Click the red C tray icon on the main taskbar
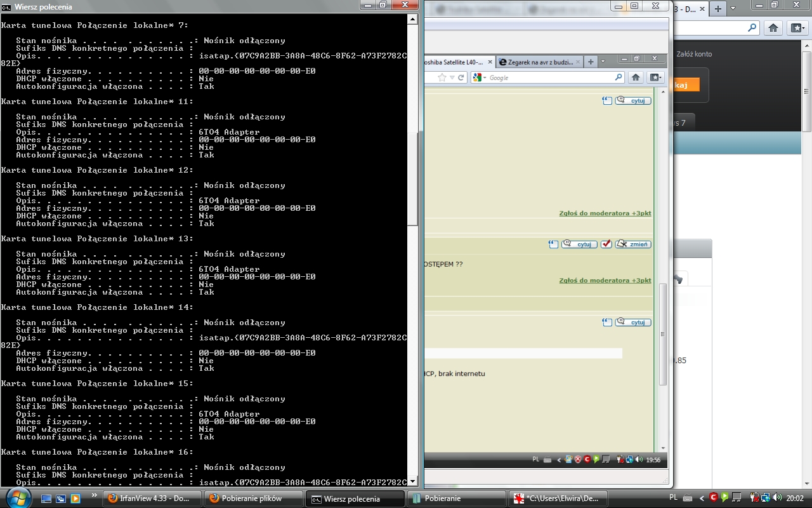812x508 pixels. 714,497
